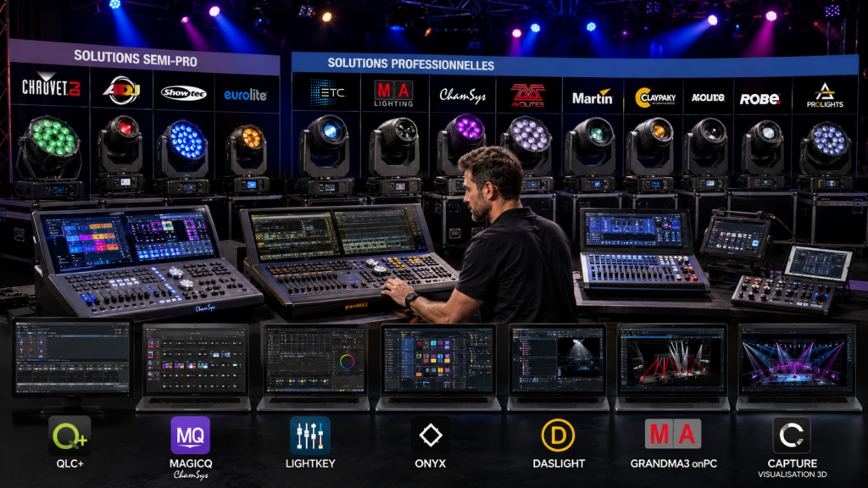Viewport: 868px width, 488px height.
Task: Click the "CAPTURE" label text
Action: pyautogui.click(x=793, y=463)
